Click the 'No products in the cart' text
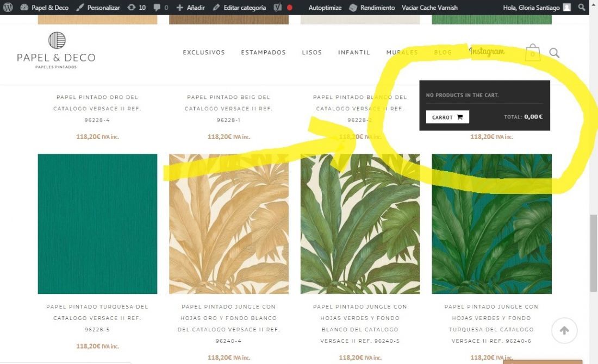This screenshot has height=364, width=598. (x=462, y=95)
